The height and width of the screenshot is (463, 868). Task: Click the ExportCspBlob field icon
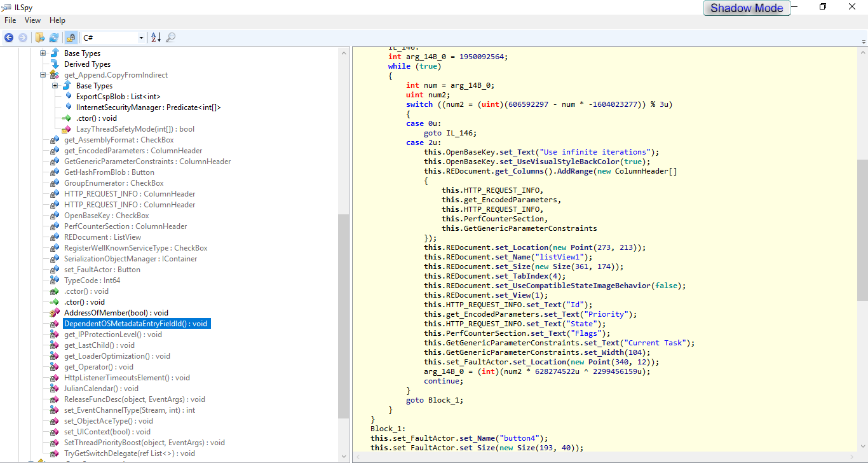coord(69,97)
